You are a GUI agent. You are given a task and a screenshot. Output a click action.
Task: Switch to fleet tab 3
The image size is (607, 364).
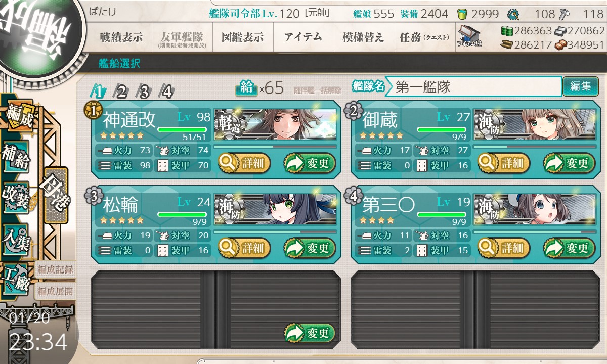point(144,92)
